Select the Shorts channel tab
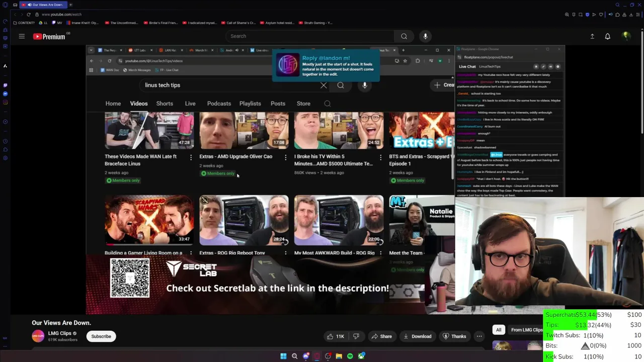The image size is (644, 362). click(x=165, y=104)
